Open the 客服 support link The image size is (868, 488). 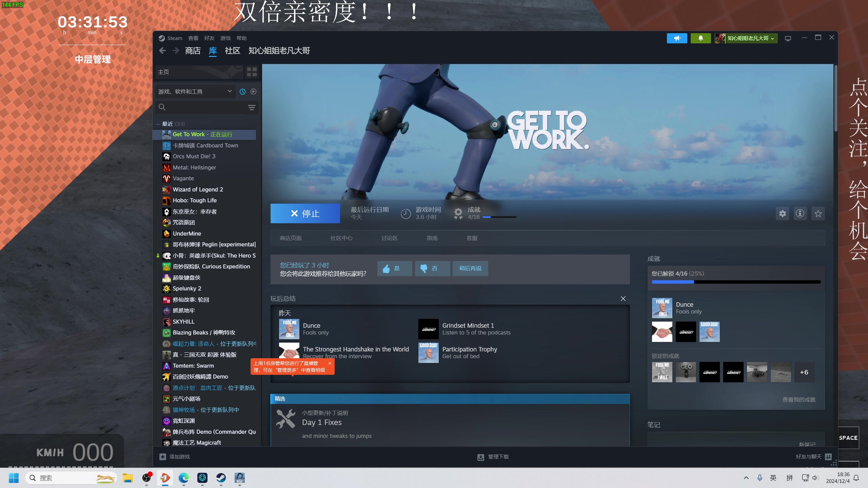pos(472,238)
